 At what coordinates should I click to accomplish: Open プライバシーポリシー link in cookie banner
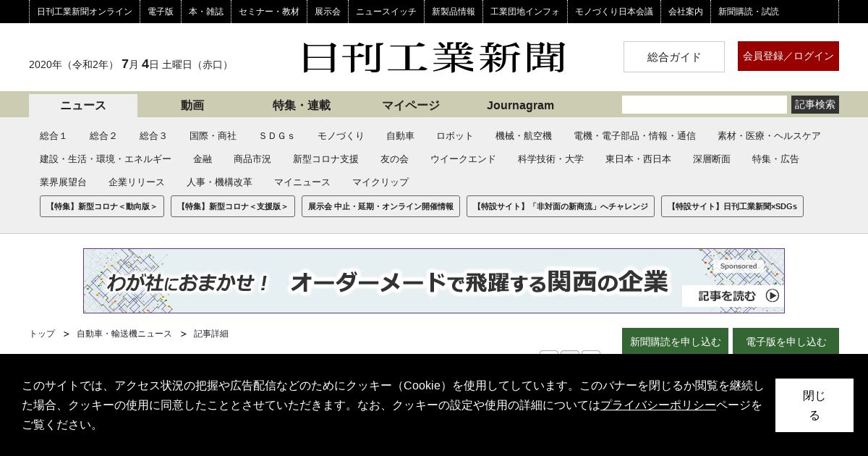click(658, 405)
